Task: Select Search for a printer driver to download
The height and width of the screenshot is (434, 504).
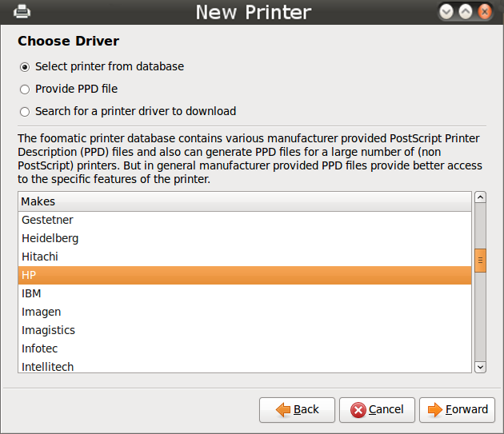Action: pyautogui.click(x=25, y=112)
